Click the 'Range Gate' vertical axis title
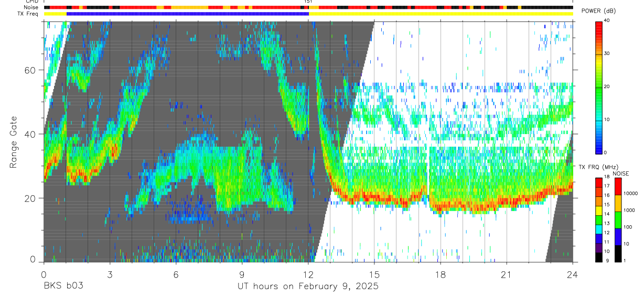The height and width of the screenshot is (297, 644). pos(14,142)
